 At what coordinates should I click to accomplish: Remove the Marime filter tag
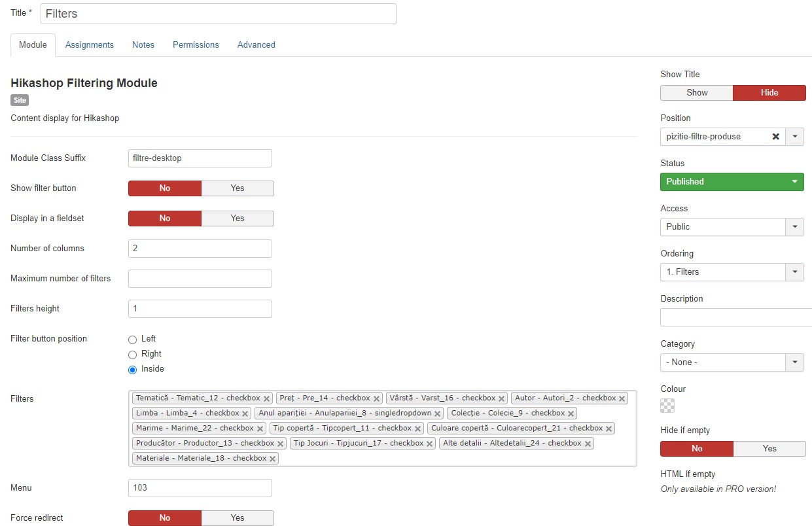click(259, 429)
